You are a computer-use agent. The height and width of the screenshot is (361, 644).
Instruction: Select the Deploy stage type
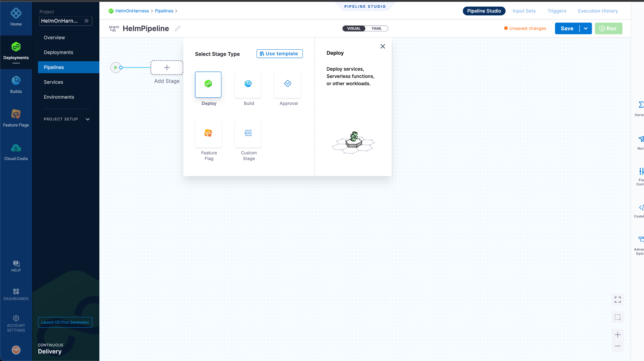[x=208, y=85]
